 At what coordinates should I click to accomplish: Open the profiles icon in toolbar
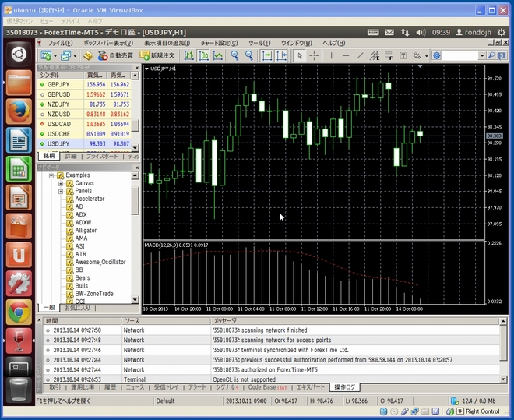tap(65, 56)
